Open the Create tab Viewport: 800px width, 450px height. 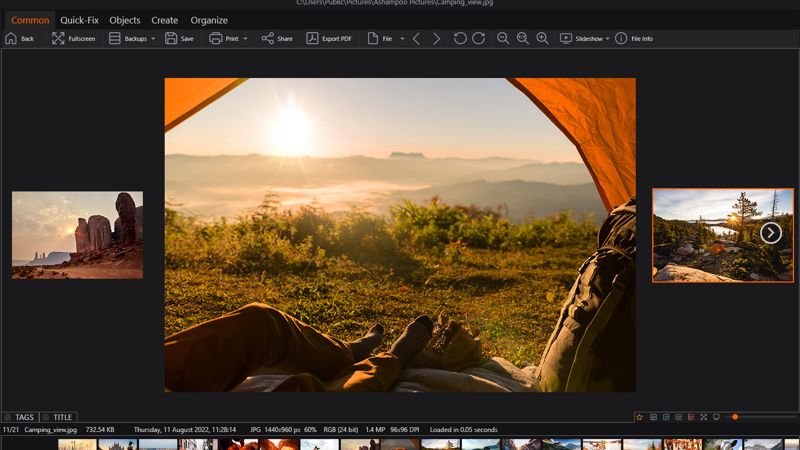click(164, 20)
